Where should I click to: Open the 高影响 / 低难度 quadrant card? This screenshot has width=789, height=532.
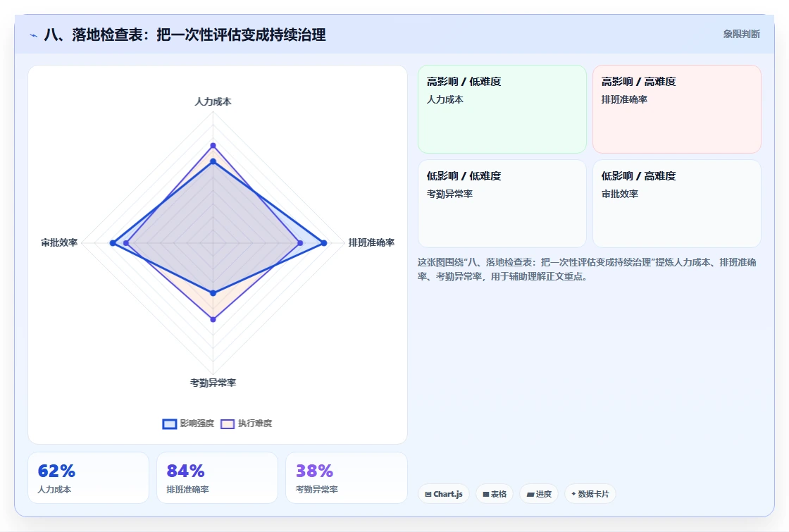502,109
